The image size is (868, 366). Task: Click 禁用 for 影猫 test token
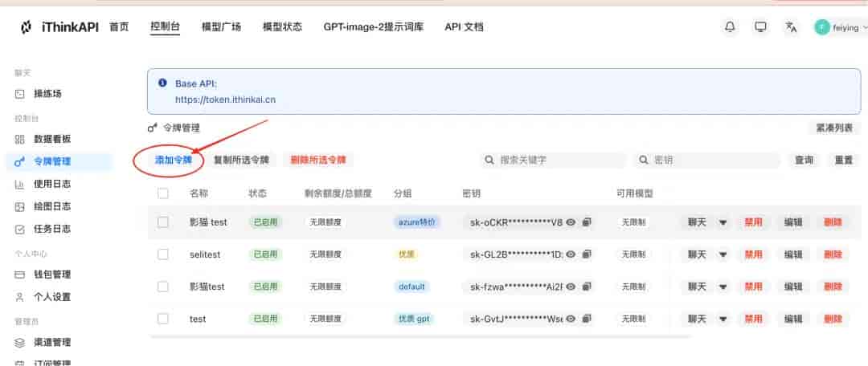tap(753, 222)
